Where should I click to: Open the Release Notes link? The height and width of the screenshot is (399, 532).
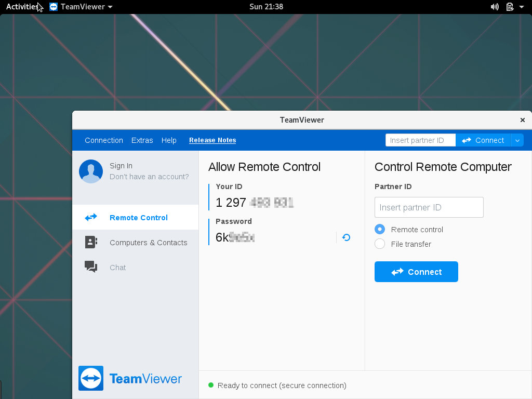(212, 140)
